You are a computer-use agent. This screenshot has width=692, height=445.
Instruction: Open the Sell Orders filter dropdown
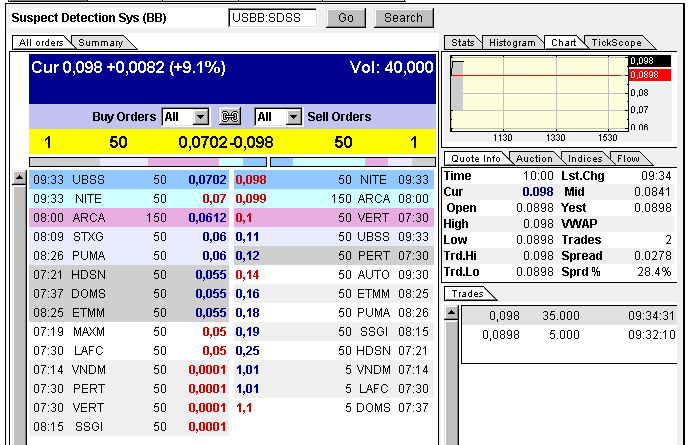293,117
